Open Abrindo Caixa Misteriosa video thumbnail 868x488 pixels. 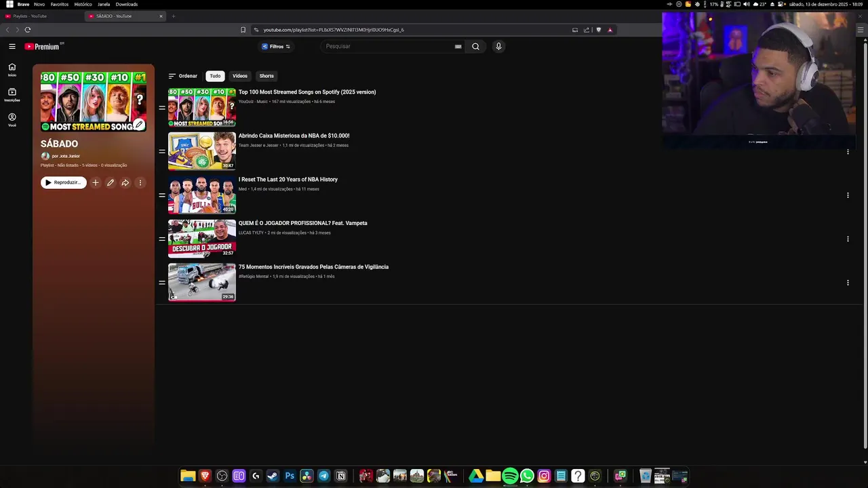(202, 151)
